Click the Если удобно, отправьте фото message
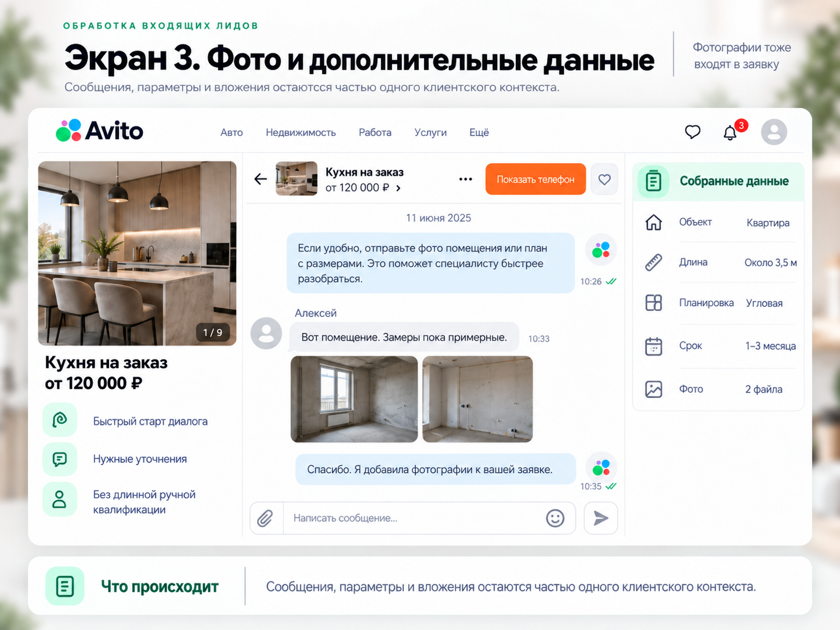Viewport: 840px width, 630px height. click(430, 263)
